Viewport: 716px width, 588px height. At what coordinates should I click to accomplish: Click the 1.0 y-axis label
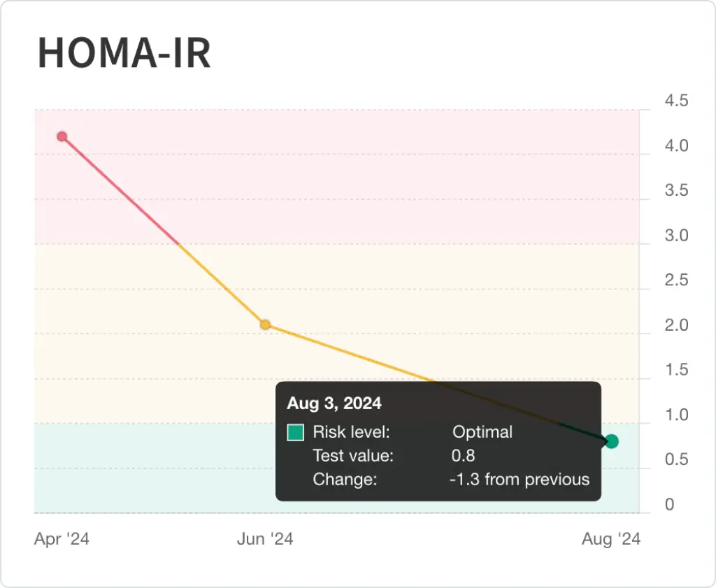click(676, 415)
